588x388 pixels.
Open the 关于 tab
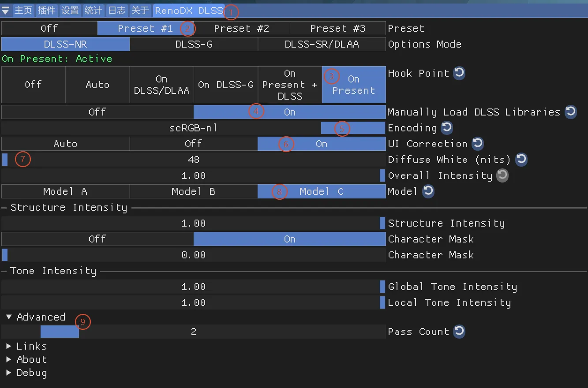(140, 11)
